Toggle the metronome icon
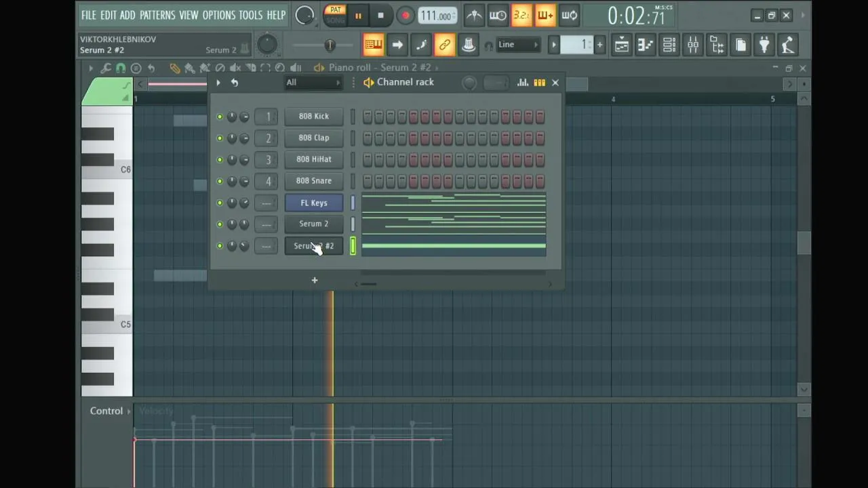868x488 pixels. click(474, 16)
